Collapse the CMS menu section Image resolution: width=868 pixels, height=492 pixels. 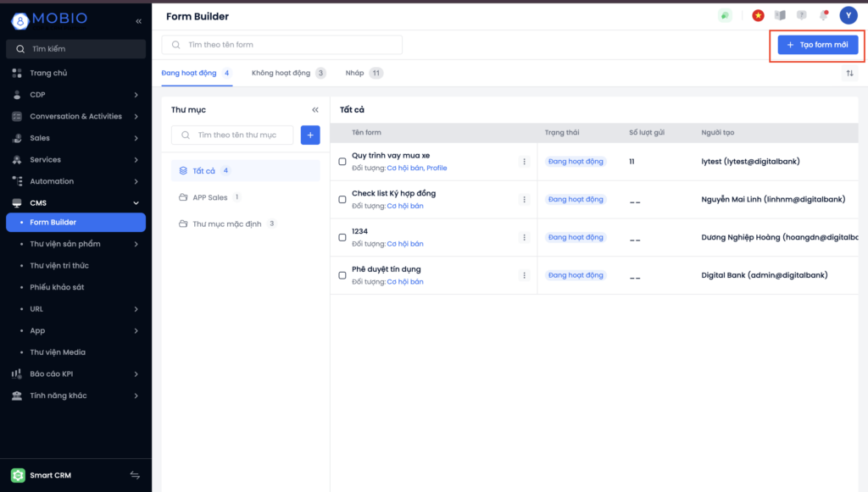click(136, 203)
